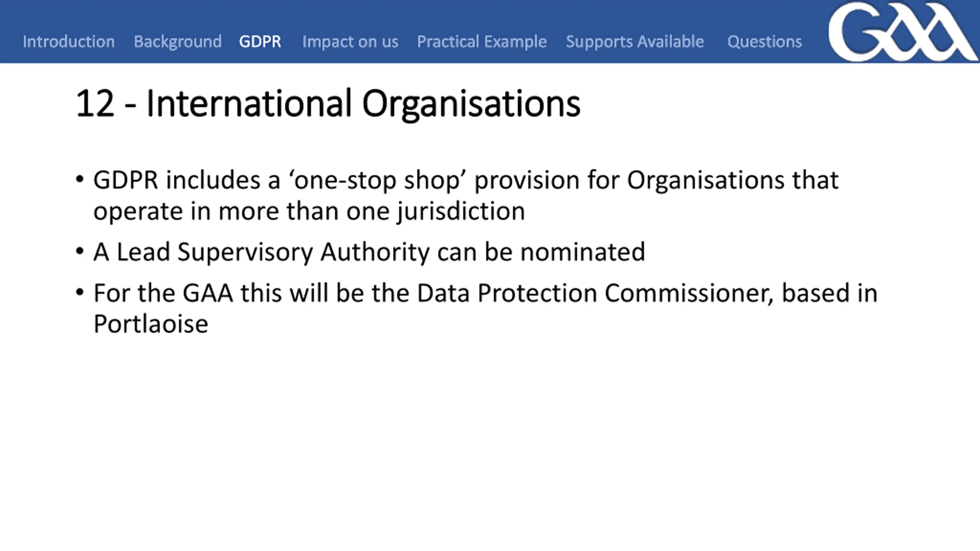The image size is (980, 551).
Task: Go to the Background section tab
Action: click(178, 42)
